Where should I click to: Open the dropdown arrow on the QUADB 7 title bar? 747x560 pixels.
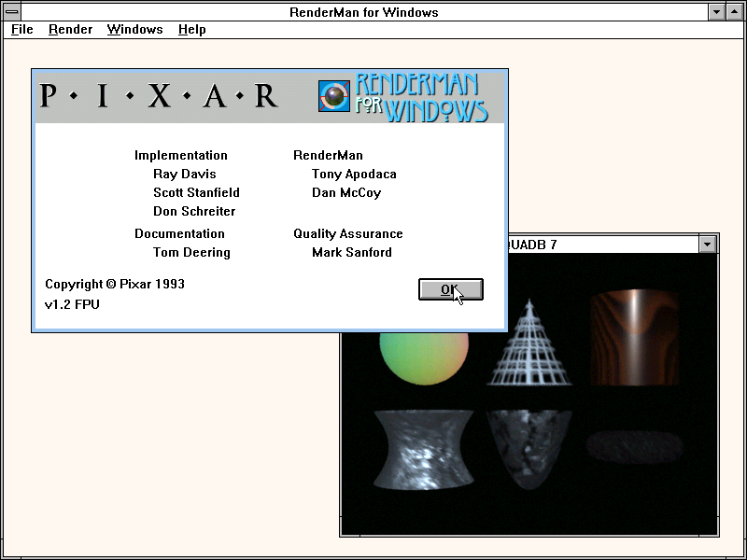(707, 244)
